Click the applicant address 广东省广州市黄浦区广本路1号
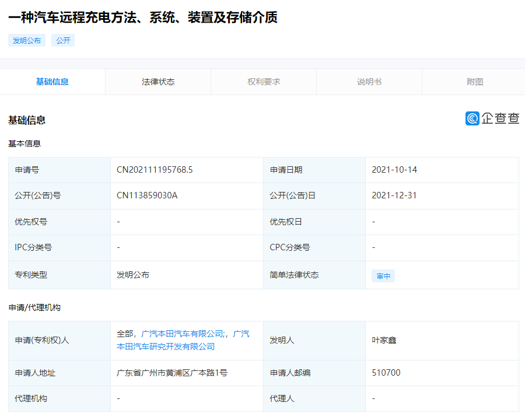 [172, 373]
